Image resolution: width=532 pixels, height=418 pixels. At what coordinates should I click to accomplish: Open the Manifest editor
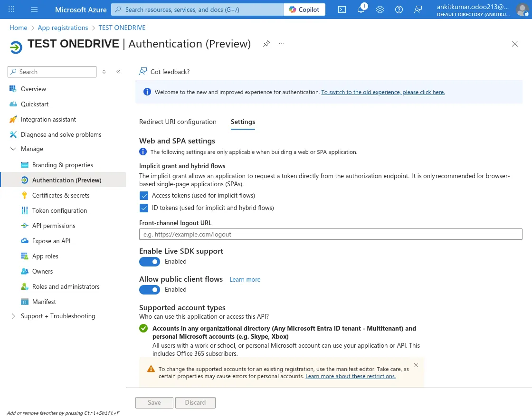44,302
